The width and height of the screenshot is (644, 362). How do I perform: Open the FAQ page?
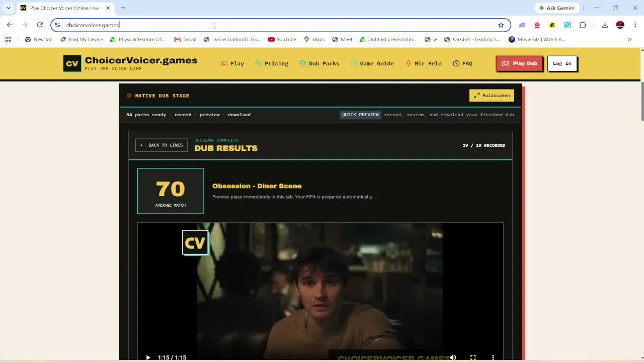(x=463, y=63)
